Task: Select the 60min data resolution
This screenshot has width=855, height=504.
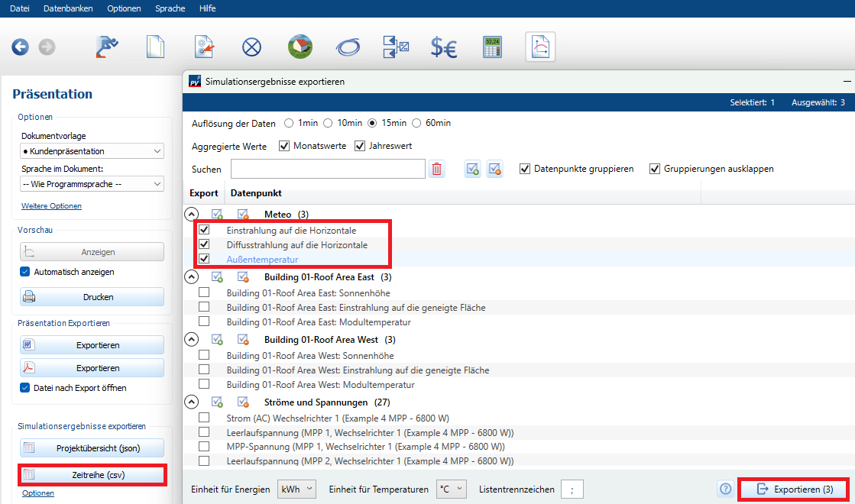Action: (x=417, y=123)
